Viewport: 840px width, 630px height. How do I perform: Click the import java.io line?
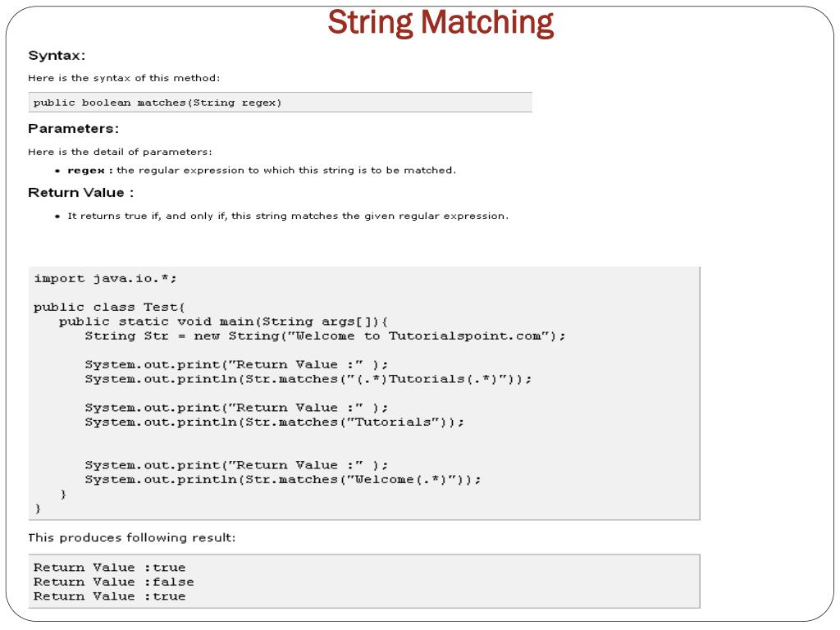click(105, 279)
